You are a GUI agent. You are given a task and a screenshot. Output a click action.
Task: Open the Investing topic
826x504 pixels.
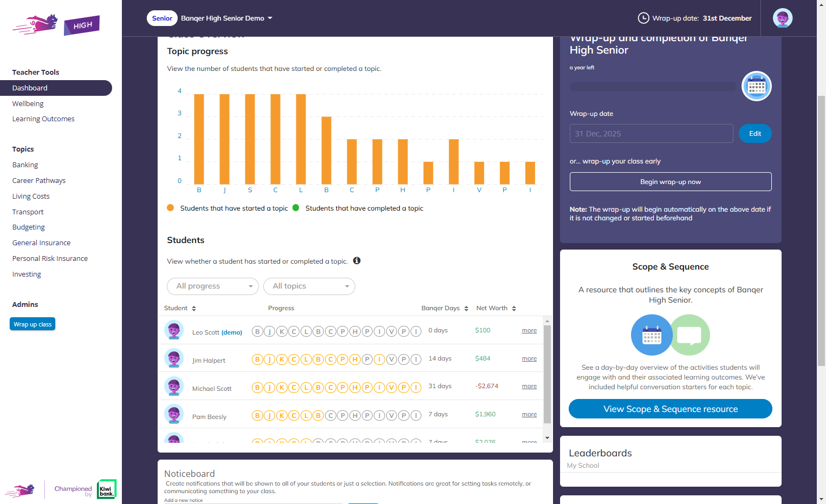[27, 274]
